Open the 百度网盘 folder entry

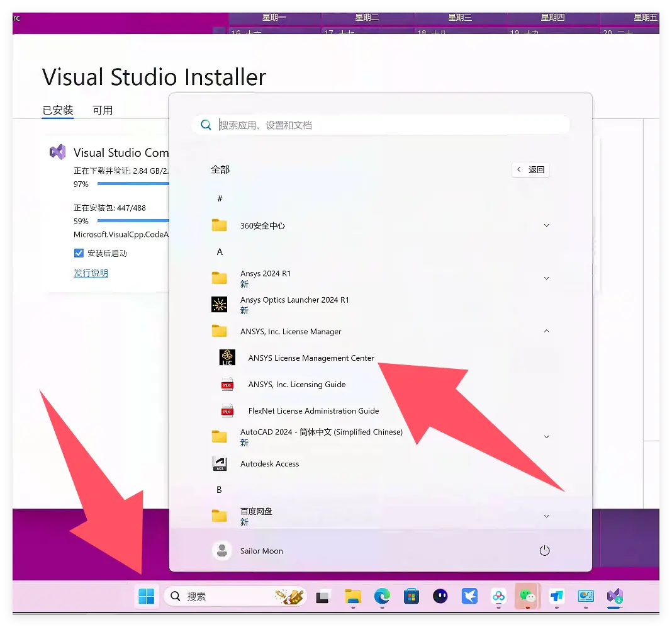[x=381, y=516]
